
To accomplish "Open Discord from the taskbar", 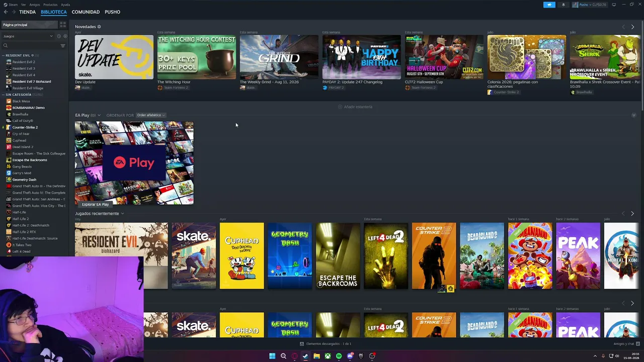I will [350, 356].
